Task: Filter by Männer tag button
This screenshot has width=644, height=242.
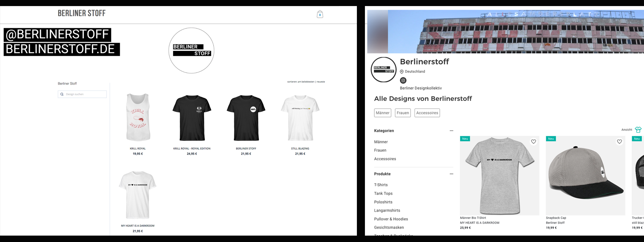Action: [383, 113]
